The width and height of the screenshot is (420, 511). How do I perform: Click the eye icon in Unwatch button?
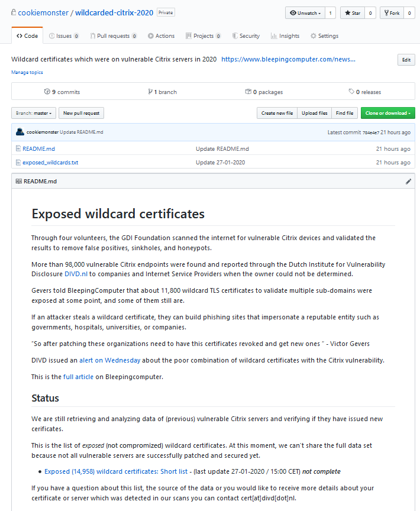pos(293,12)
